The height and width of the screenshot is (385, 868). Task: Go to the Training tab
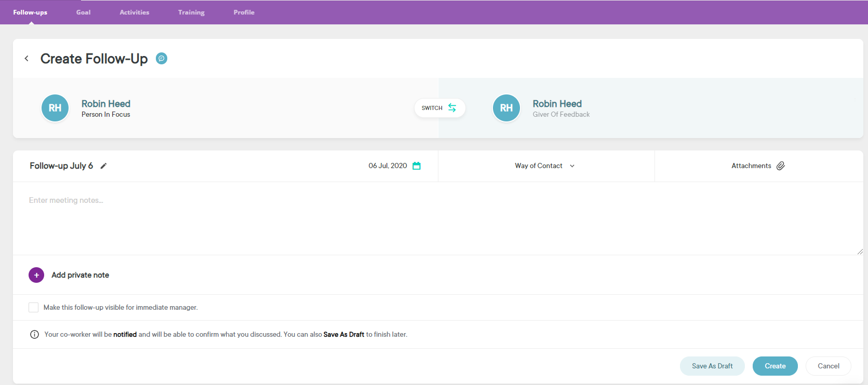191,12
